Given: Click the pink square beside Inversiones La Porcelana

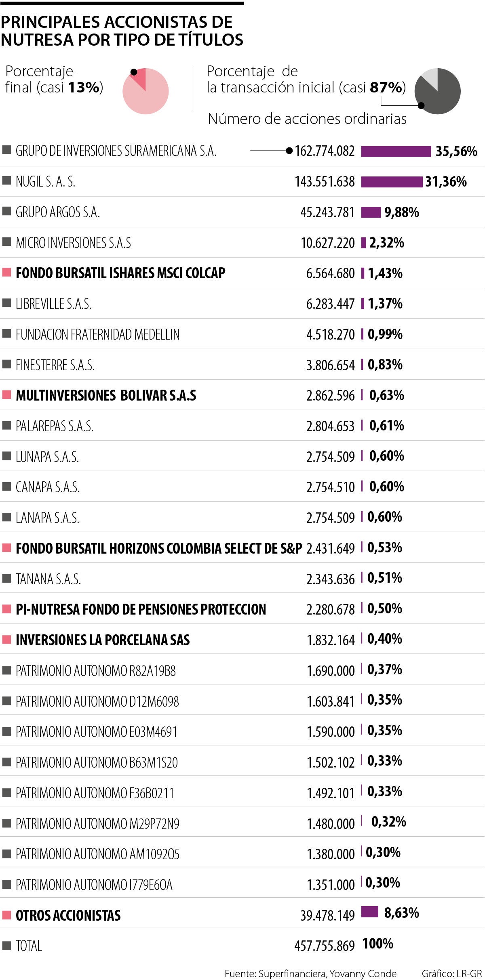Looking at the screenshot, I should click(x=6, y=640).
